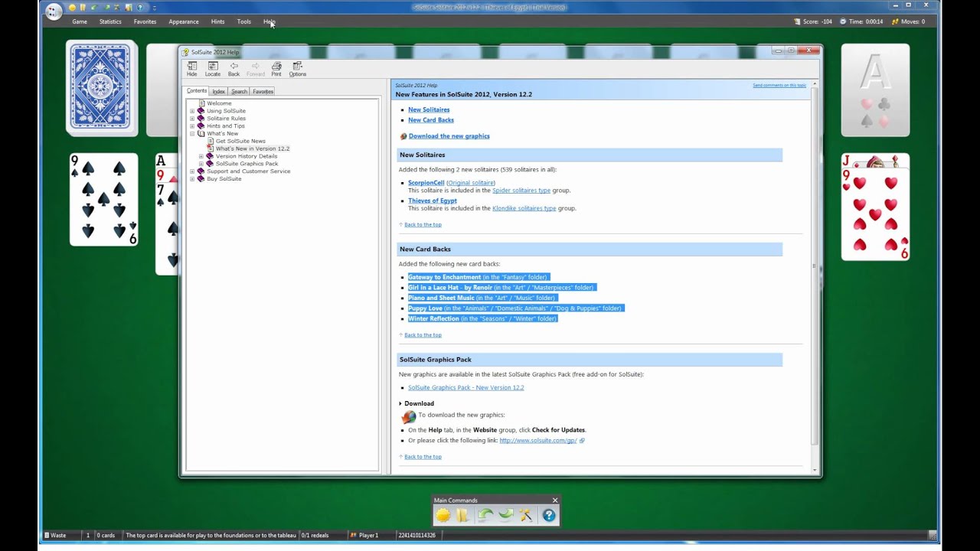Click the Moves icon in the top bar
980x551 pixels.
(895, 21)
